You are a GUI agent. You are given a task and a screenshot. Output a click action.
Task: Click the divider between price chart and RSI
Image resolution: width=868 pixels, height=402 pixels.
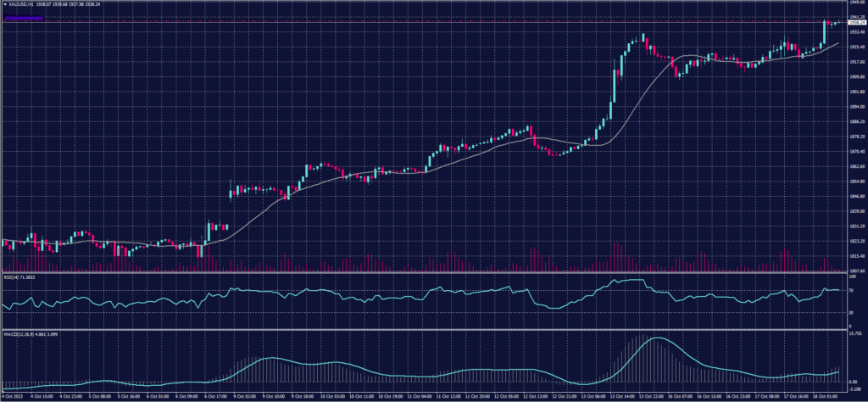tap(424, 273)
